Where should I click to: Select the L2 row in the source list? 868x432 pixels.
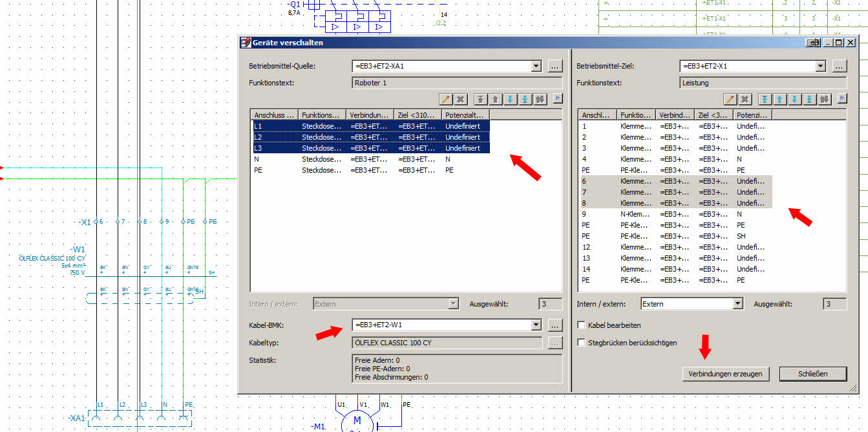370,137
